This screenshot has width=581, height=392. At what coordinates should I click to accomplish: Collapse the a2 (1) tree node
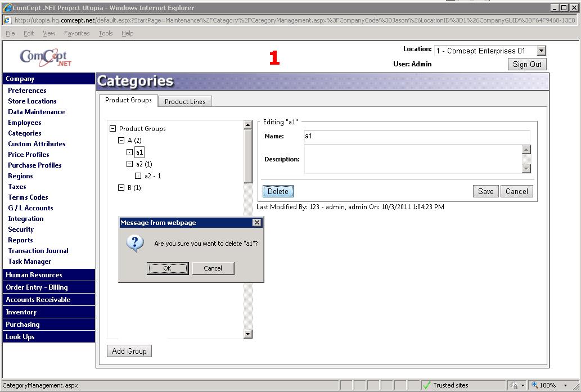(129, 164)
